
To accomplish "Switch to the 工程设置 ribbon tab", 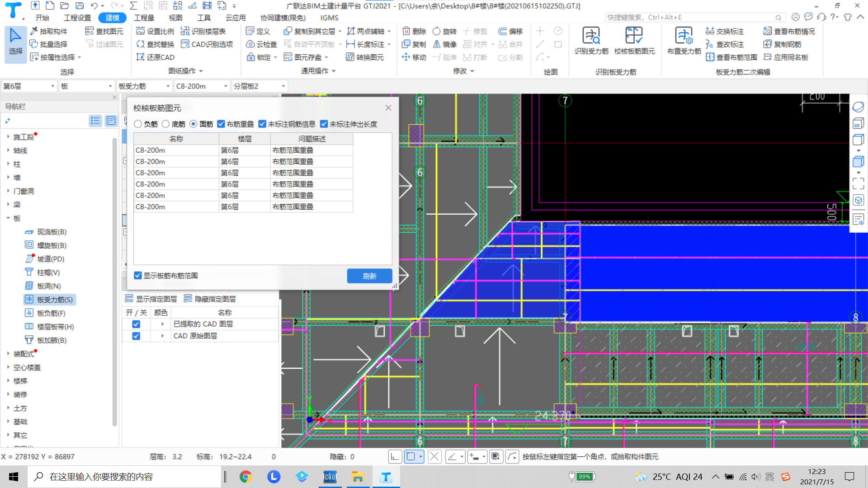I will (x=77, y=18).
